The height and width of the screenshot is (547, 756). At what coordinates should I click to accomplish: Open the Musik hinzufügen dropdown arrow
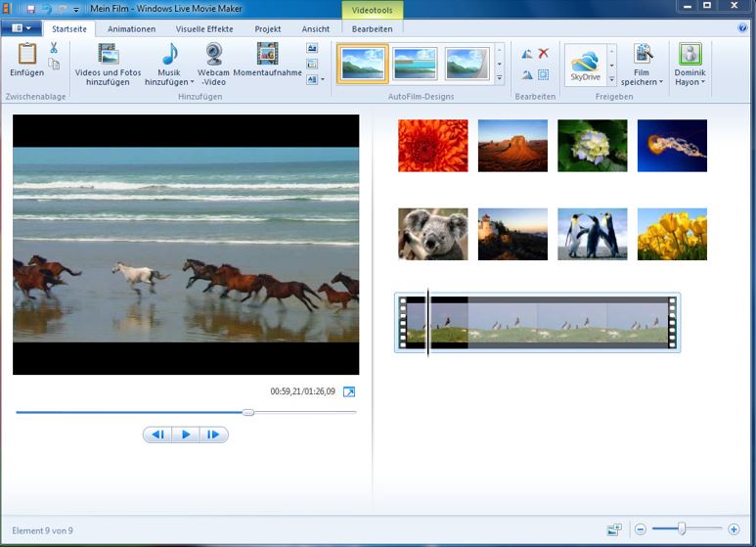coord(192,82)
